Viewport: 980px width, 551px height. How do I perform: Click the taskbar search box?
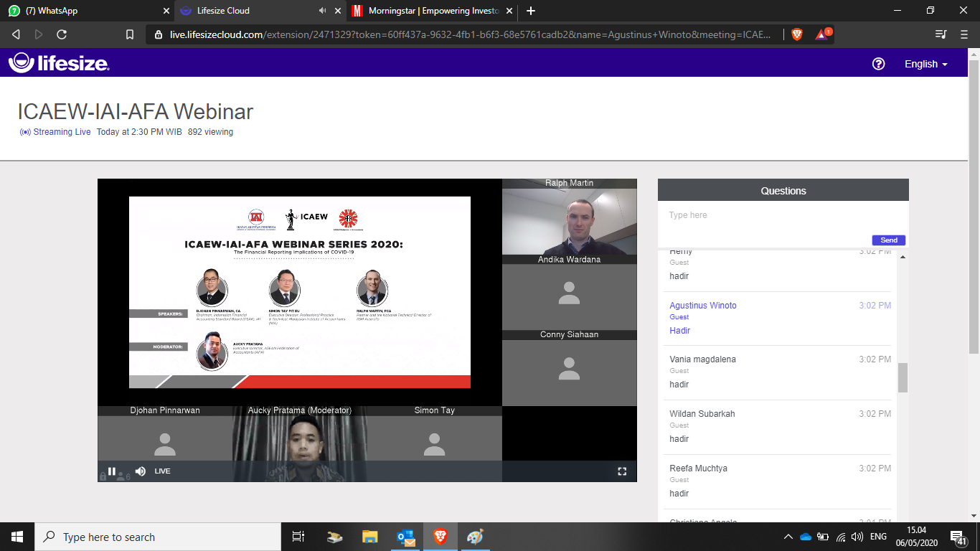pos(158,537)
